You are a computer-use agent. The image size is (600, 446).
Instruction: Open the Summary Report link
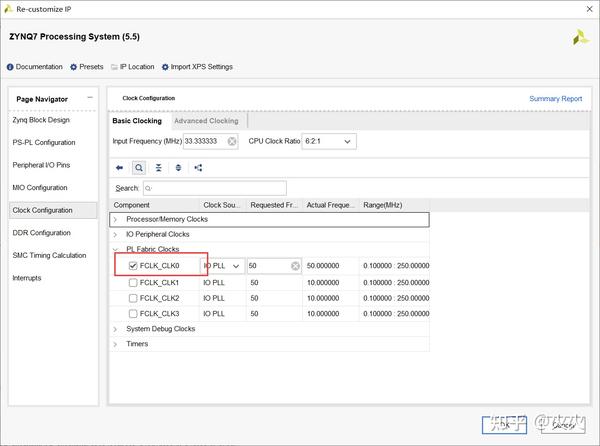coord(555,99)
